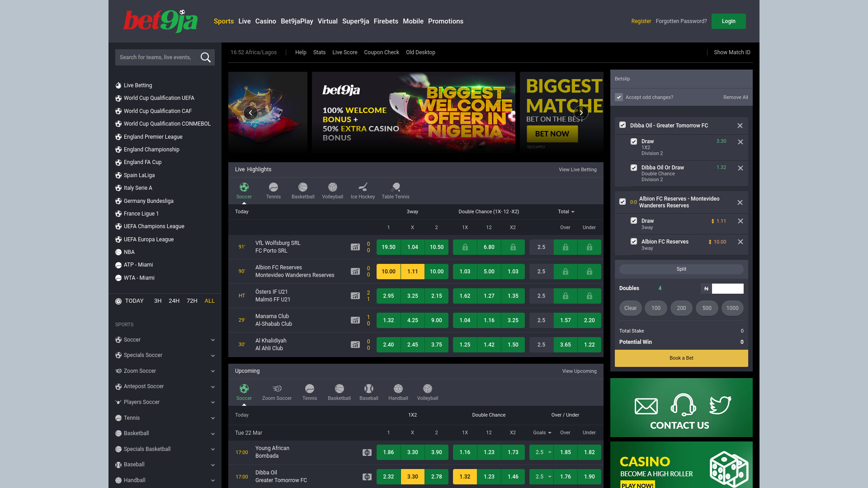Viewport: 868px width, 488px height.
Task: Uncheck Dibba Oil Or Draw checkbox
Action: click(x=634, y=168)
